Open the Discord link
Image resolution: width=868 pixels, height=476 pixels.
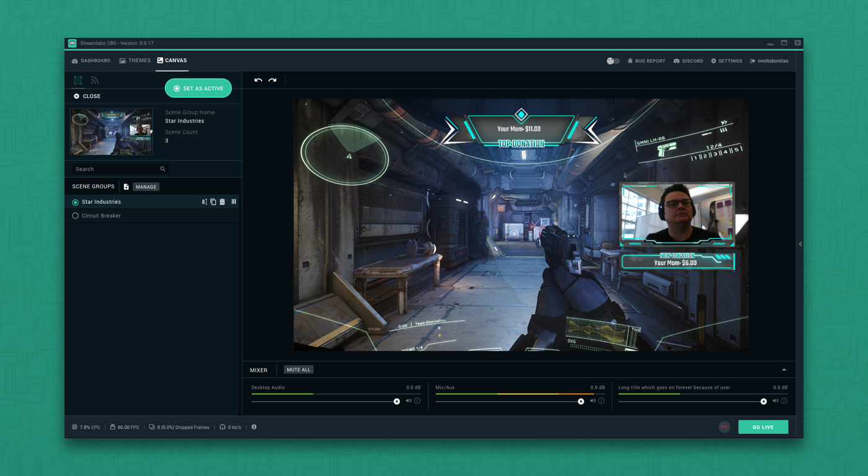tap(688, 61)
